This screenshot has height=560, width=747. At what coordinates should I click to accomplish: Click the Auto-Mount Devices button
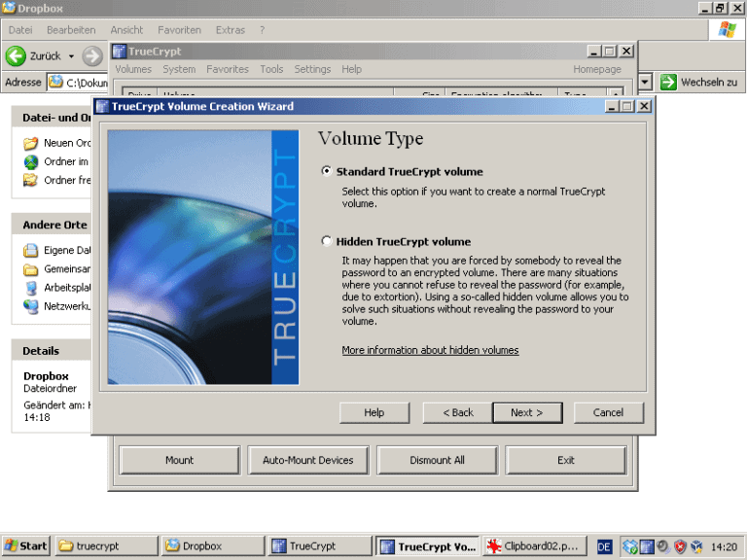pyautogui.click(x=308, y=460)
